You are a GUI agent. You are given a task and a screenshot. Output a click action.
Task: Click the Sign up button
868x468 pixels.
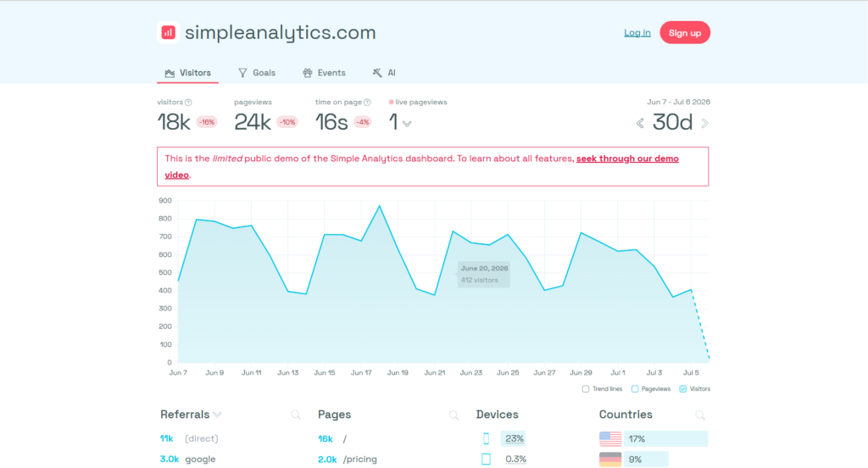685,33
